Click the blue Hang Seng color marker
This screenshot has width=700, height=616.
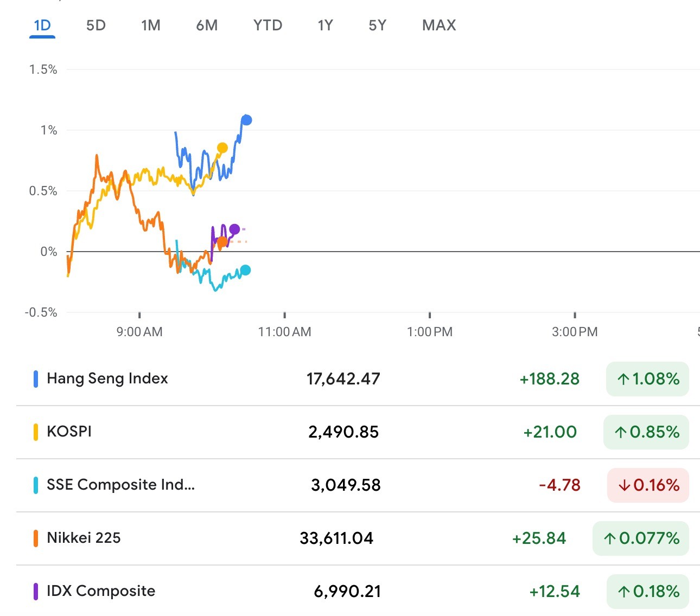coord(36,378)
